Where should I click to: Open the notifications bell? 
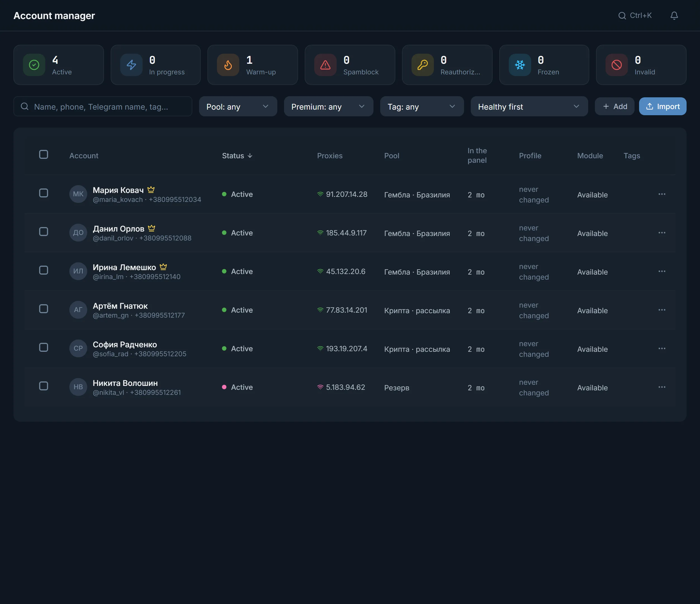(x=674, y=16)
